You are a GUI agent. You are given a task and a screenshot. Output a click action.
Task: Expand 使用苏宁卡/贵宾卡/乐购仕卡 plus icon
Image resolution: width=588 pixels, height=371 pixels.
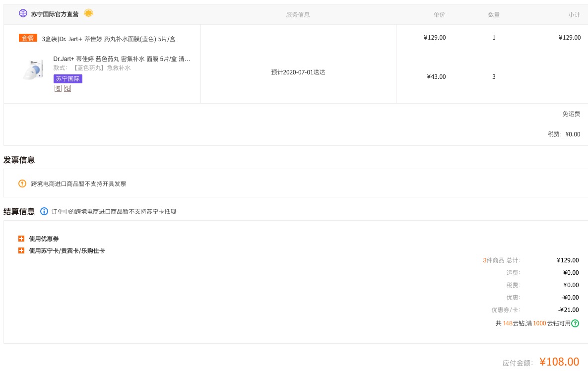coord(21,250)
